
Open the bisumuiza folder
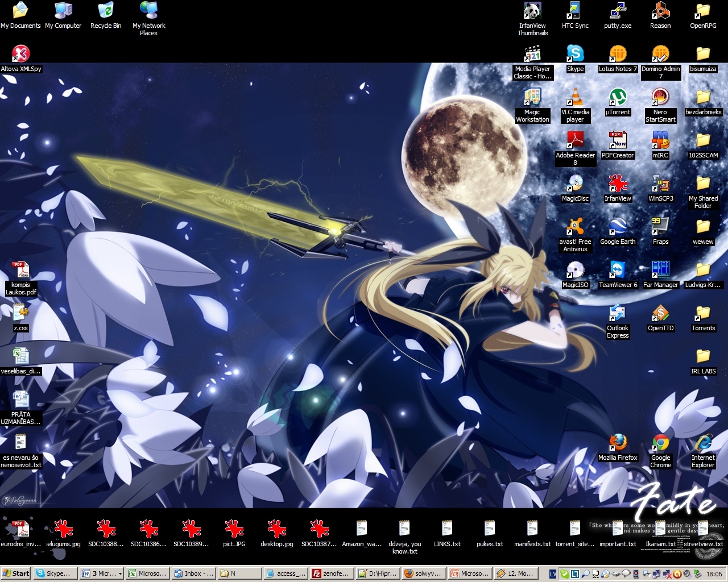click(x=703, y=59)
